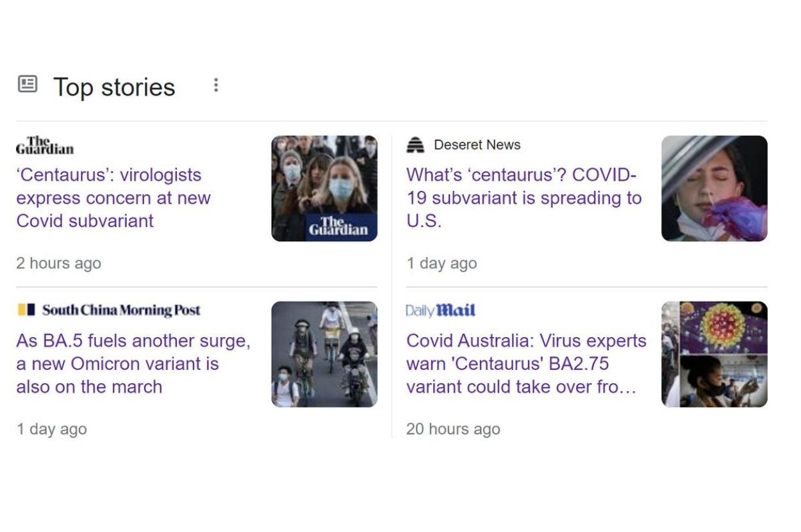Click the newspaper icon beside Top stories
801x532 pixels.
point(28,84)
